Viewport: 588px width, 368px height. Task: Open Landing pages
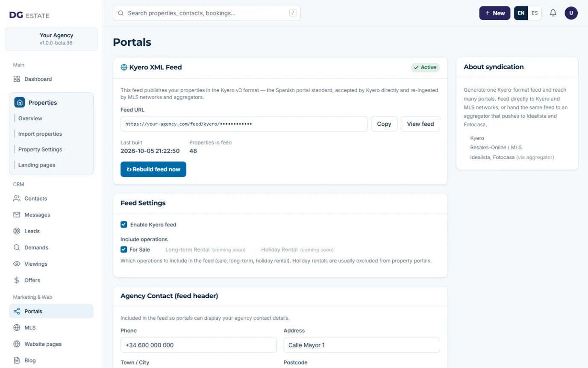(x=37, y=165)
